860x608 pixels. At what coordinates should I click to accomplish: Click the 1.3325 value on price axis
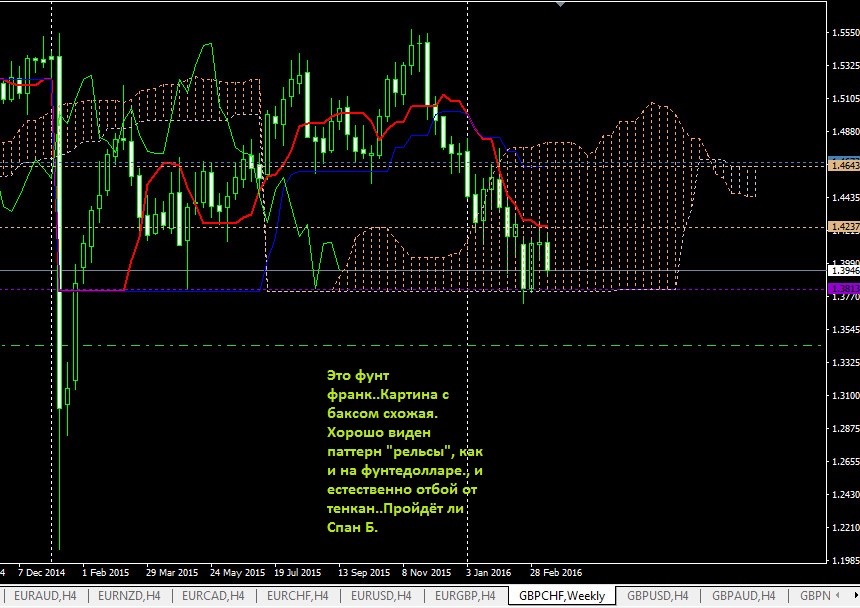point(846,362)
